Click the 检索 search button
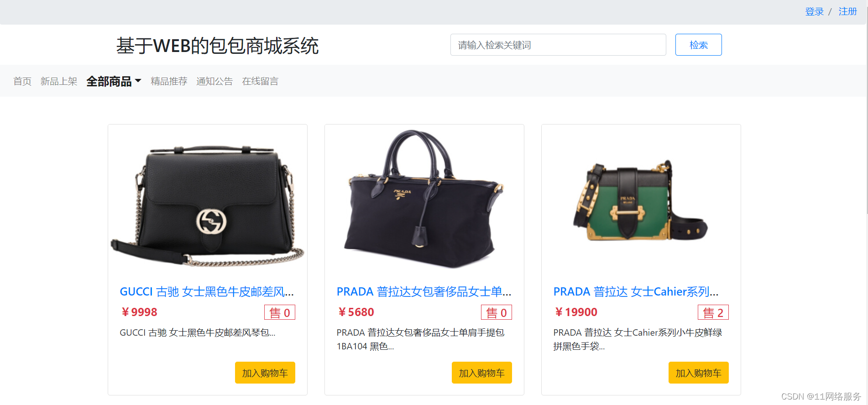The width and height of the screenshot is (868, 405). tap(698, 45)
